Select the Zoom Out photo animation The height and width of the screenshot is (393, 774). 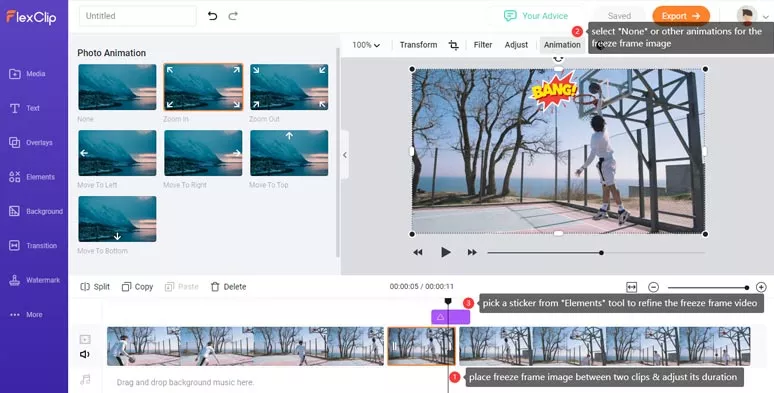tap(289, 87)
